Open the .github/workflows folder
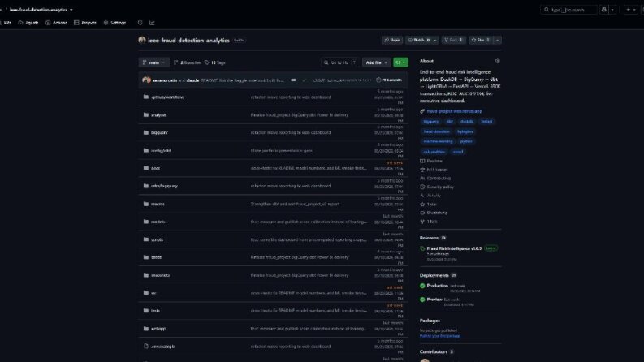Viewport: 644px width, 362px height. pos(167,97)
